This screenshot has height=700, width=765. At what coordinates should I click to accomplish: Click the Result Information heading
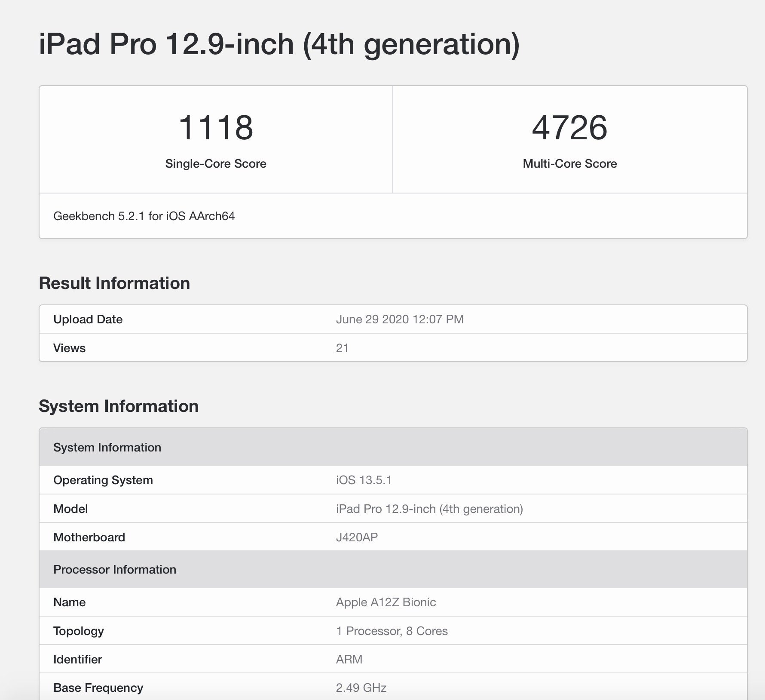click(114, 283)
